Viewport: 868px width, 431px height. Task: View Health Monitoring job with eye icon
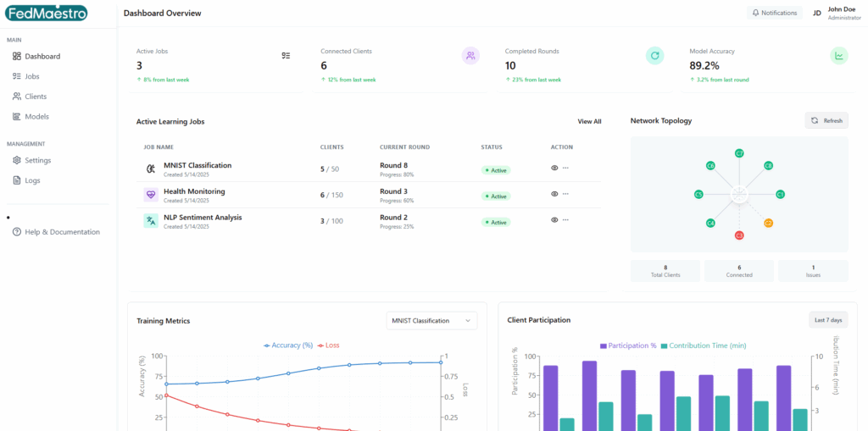[554, 194]
